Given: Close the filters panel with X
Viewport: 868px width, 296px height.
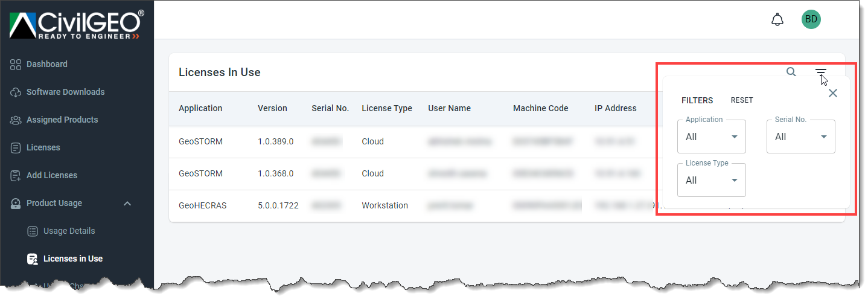Looking at the screenshot, I should (x=833, y=93).
